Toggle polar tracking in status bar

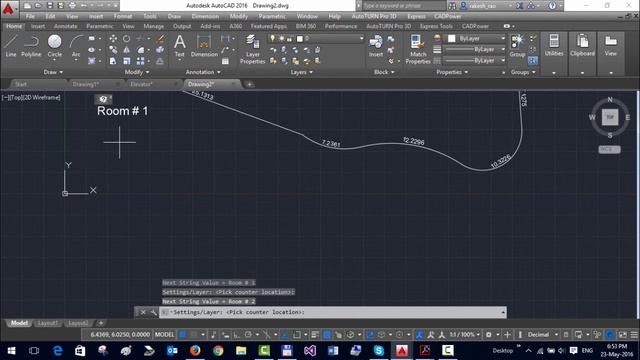pos(248,335)
